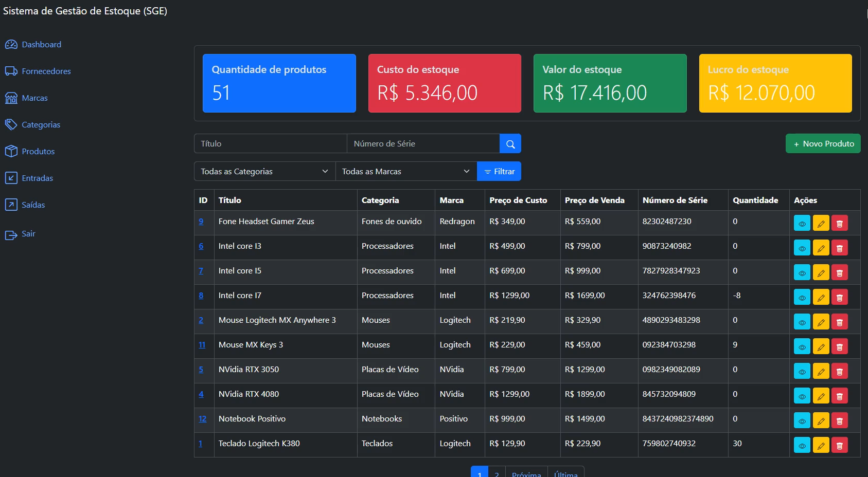Click the Título search field
This screenshot has height=477, width=868.
[x=270, y=144]
